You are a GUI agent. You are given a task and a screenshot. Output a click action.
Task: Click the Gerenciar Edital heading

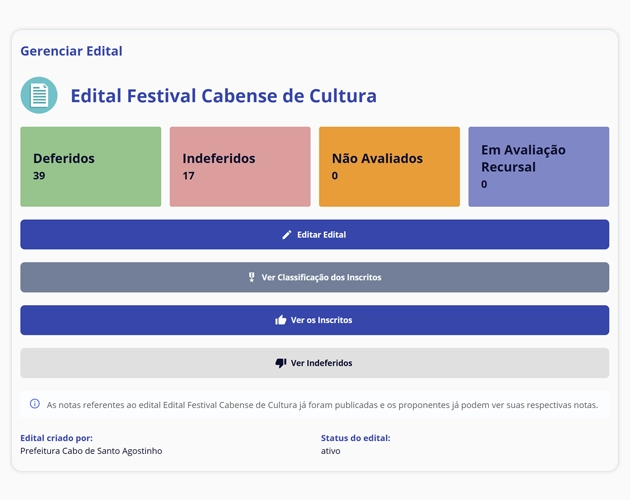[71, 51]
